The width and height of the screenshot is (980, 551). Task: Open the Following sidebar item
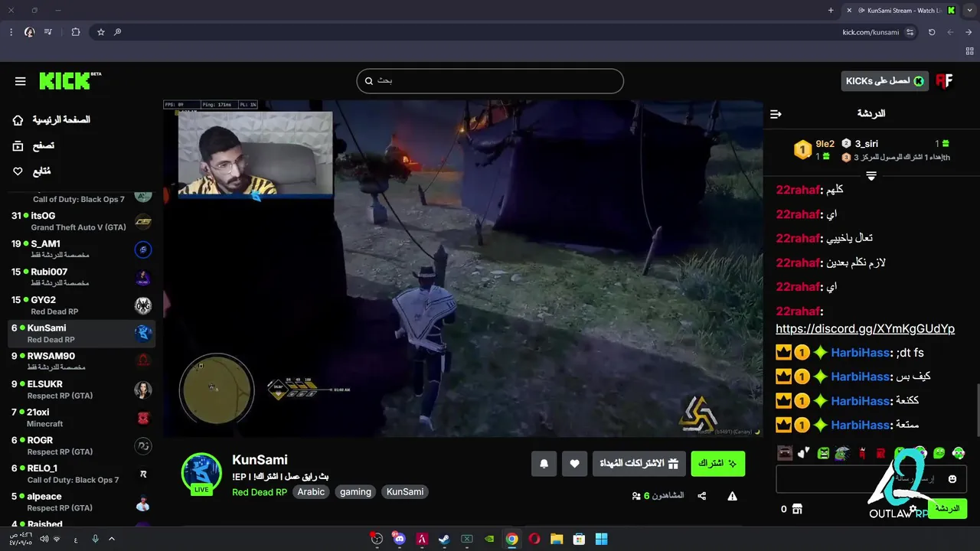click(31, 171)
